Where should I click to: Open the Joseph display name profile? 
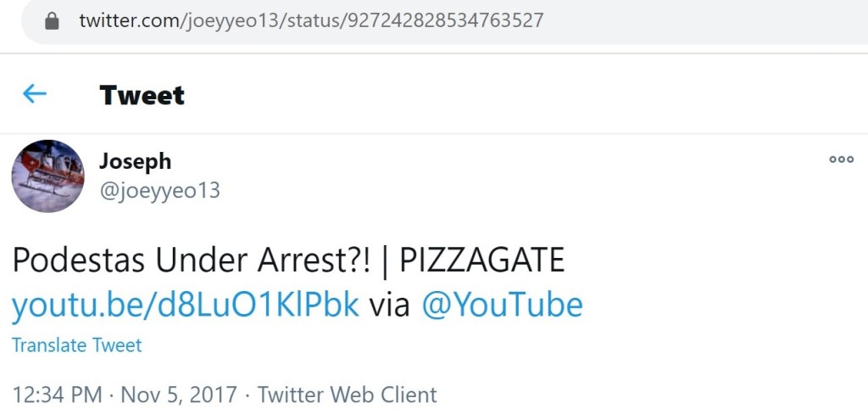[135, 161]
